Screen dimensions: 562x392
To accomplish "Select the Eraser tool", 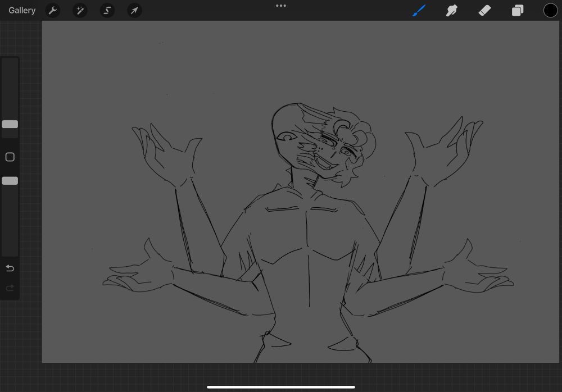I will 484,11.
